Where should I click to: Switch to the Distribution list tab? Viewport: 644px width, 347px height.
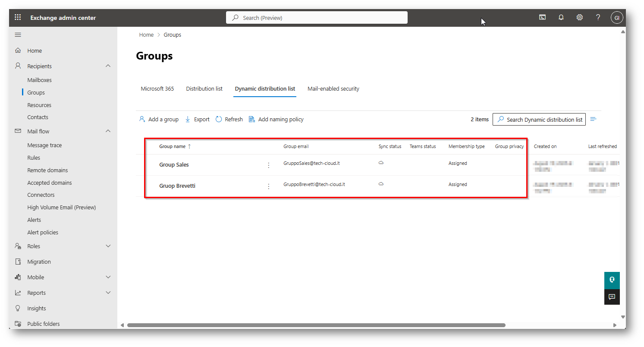coord(204,89)
